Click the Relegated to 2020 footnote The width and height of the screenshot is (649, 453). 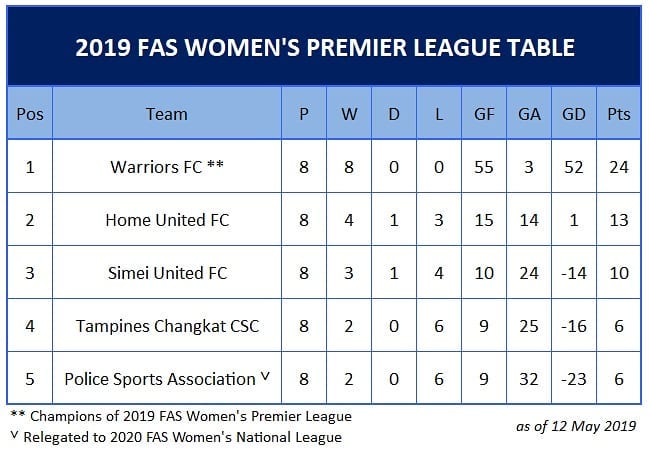coord(176,437)
